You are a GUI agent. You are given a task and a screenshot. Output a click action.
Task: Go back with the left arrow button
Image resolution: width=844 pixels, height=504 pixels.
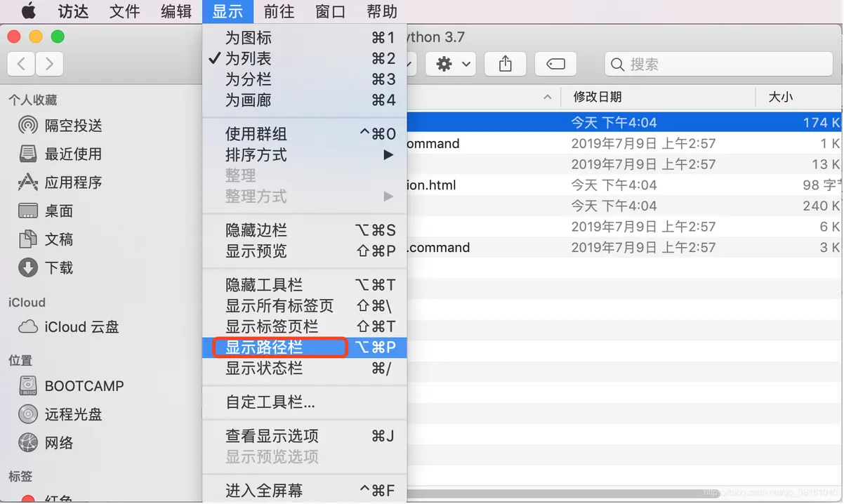[22, 64]
